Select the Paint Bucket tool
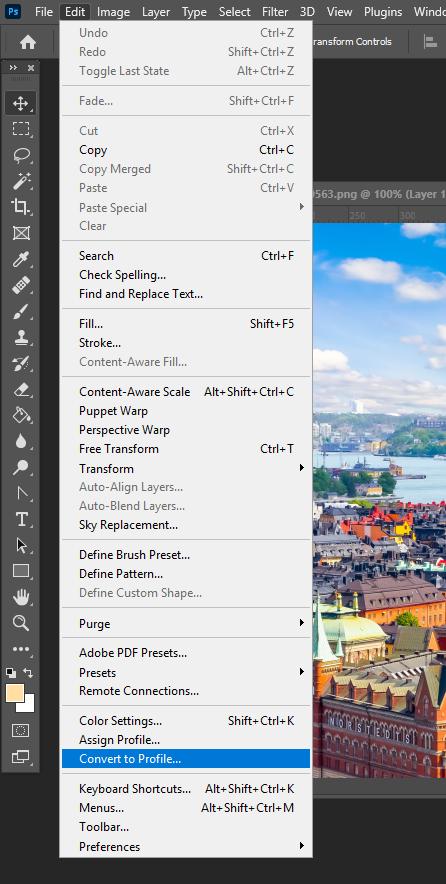446x884 pixels. [x=21, y=415]
